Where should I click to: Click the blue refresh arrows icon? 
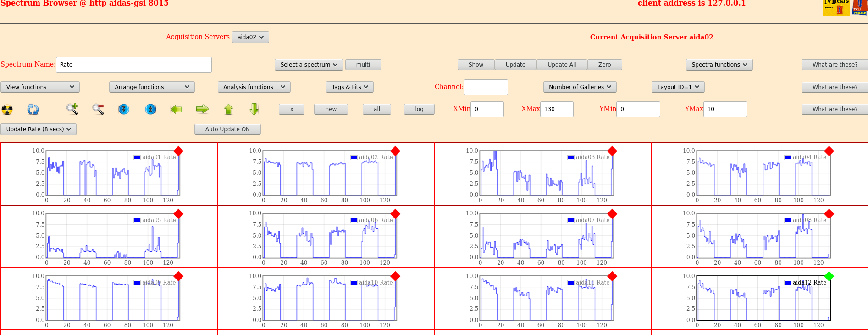click(33, 109)
